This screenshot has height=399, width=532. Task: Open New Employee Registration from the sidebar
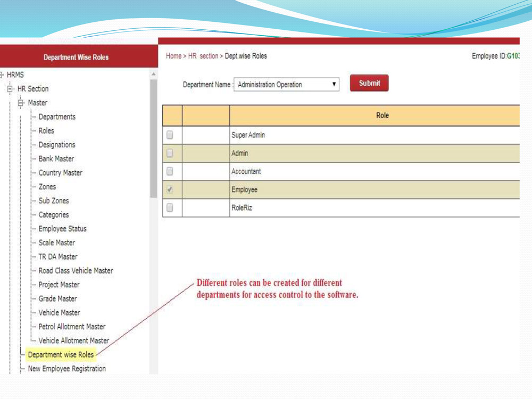coord(65,368)
